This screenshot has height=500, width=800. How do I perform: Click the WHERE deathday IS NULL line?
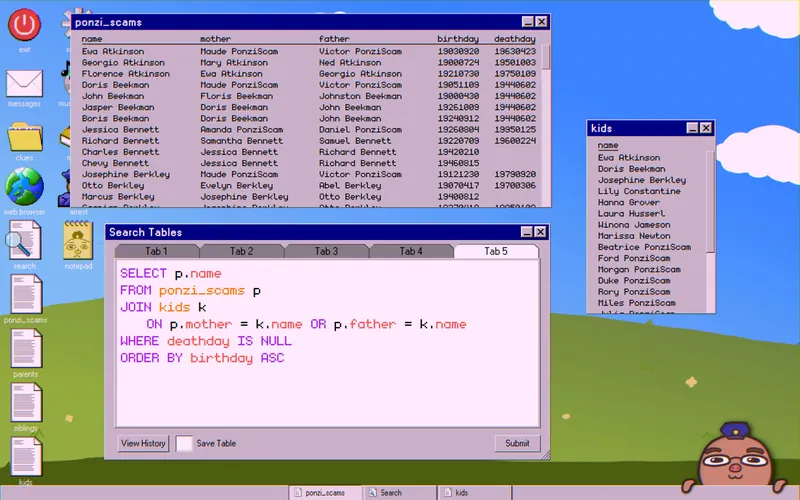206,341
